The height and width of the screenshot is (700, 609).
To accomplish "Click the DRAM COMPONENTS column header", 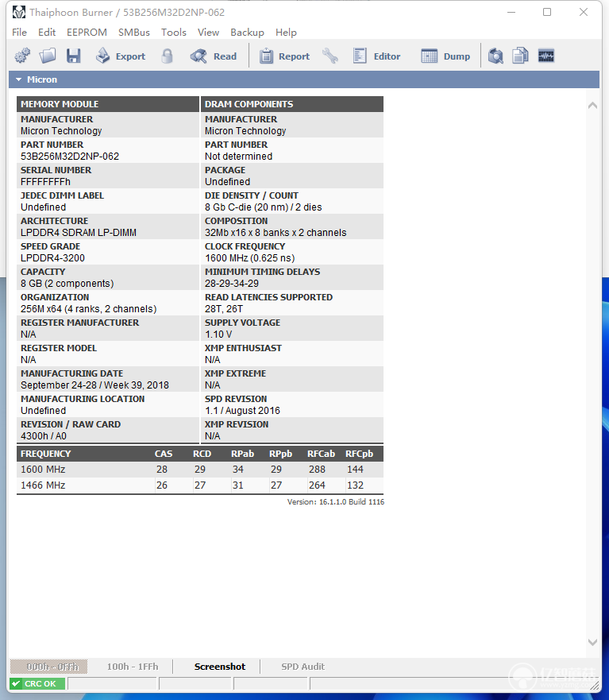I will click(x=292, y=104).
